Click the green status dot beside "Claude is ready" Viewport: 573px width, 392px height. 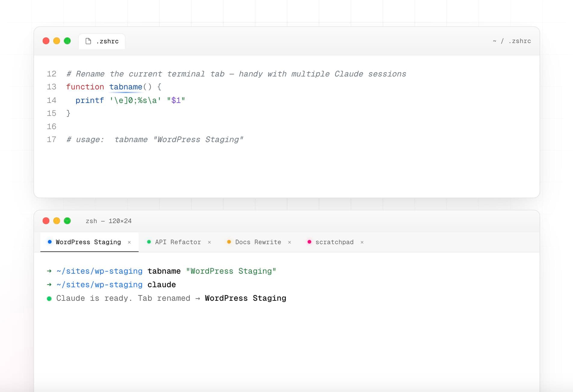(49, 299)
